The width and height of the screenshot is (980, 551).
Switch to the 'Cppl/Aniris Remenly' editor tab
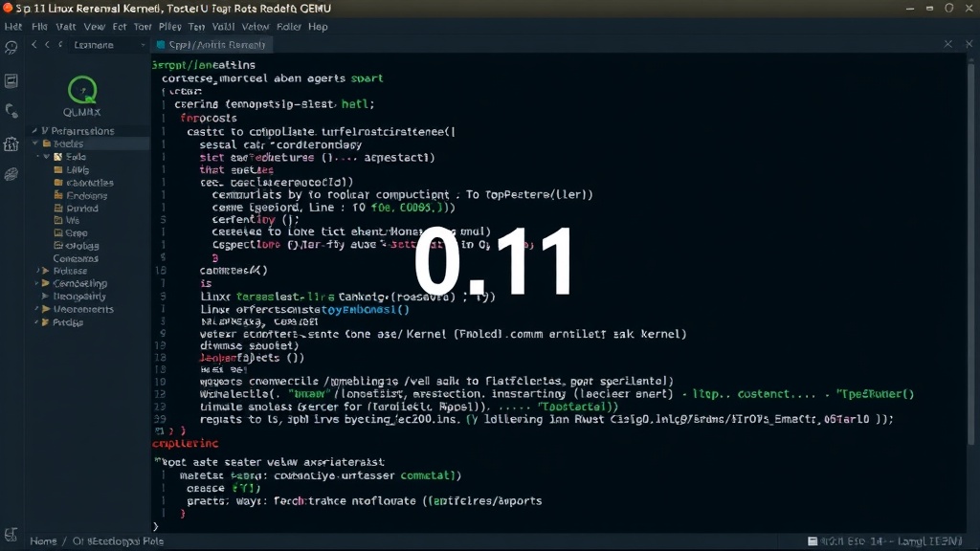tap(211, 45)
